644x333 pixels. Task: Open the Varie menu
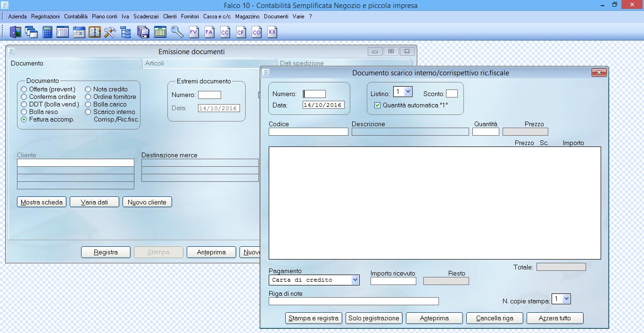(298, 16)
